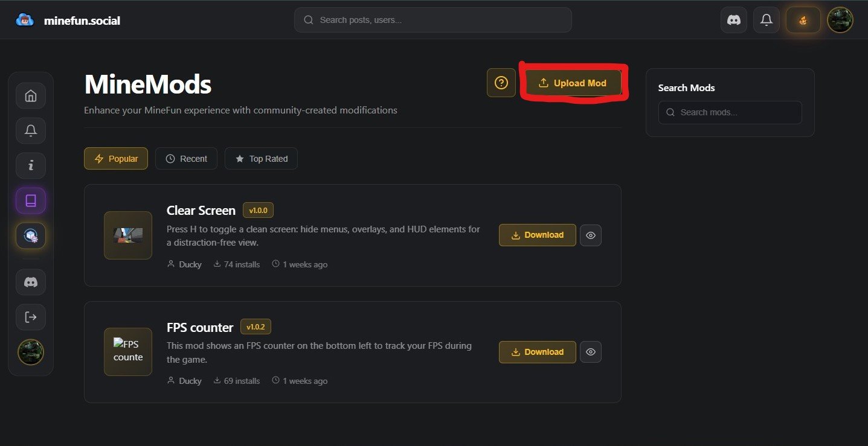Log out using the sidebar exit icon
The width and height of the screenshot is (868, 446).
[31, 317]
